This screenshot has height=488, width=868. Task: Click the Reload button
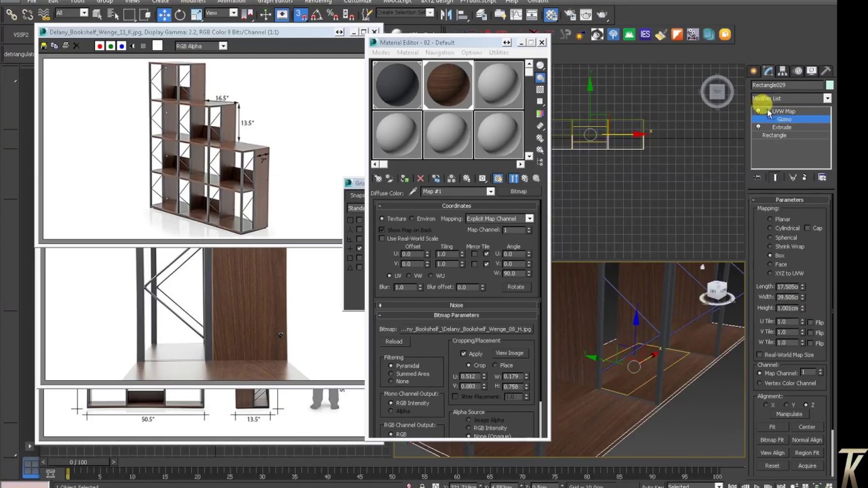pyautogui.click(x=393, y=342)
